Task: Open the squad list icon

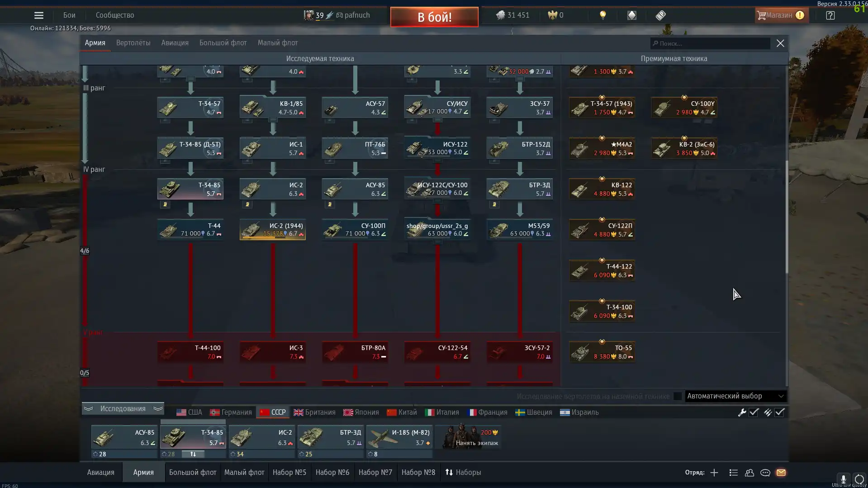Action: click(x=734, y=473)
